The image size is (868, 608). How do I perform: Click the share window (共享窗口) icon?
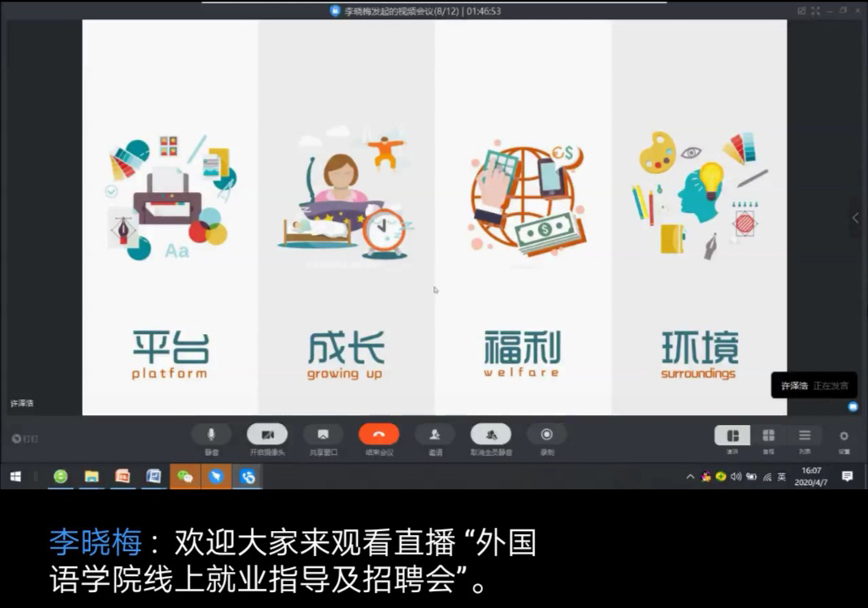[x=323, y=435]
